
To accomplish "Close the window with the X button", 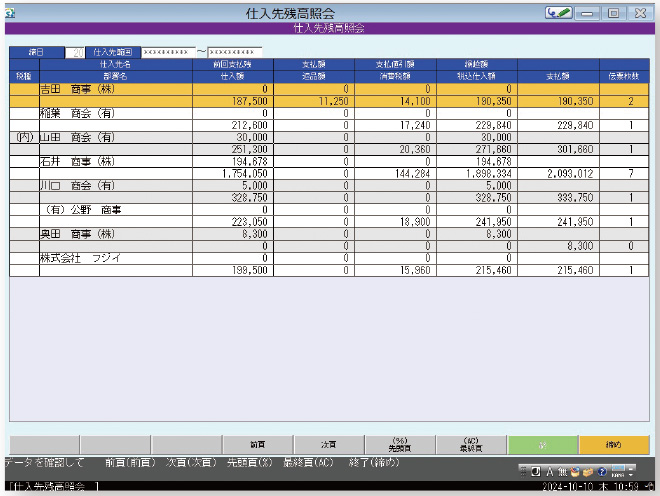I will (639, 13).
